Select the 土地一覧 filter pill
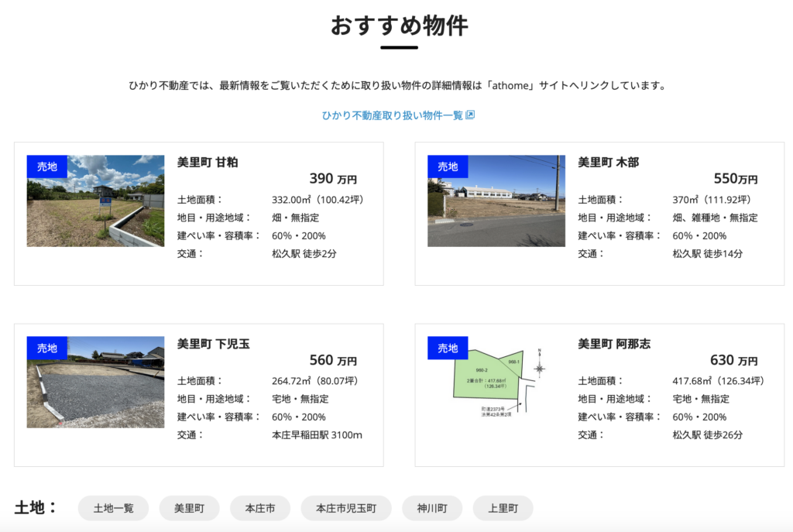Viewport: 793px width, 532px height. point(114,508)
